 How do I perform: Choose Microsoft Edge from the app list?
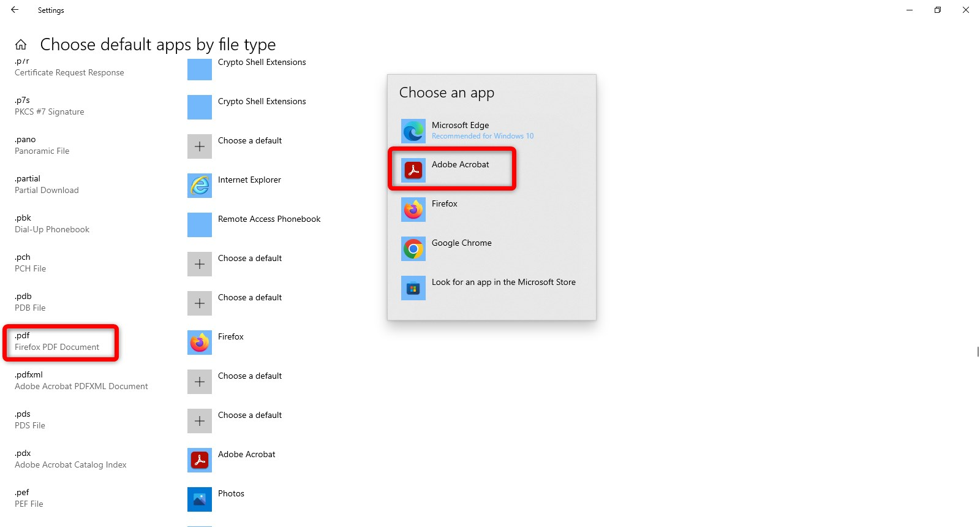click(x=491, y=131)
